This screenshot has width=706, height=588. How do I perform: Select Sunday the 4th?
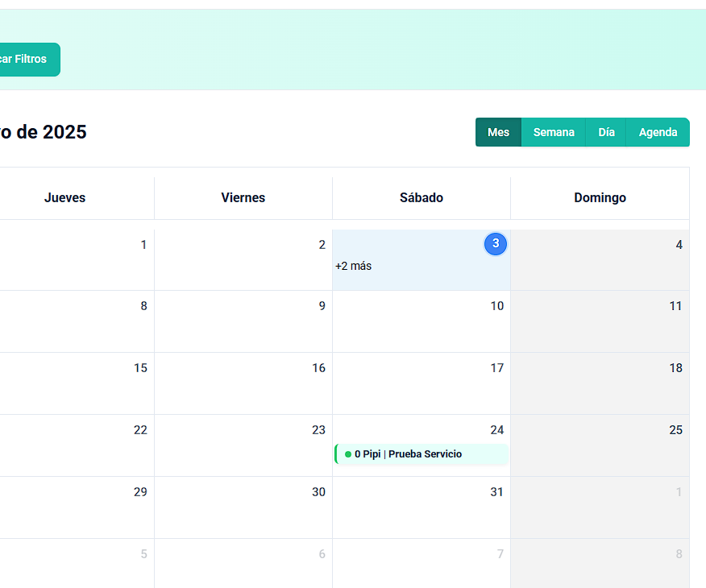point(600,259)
